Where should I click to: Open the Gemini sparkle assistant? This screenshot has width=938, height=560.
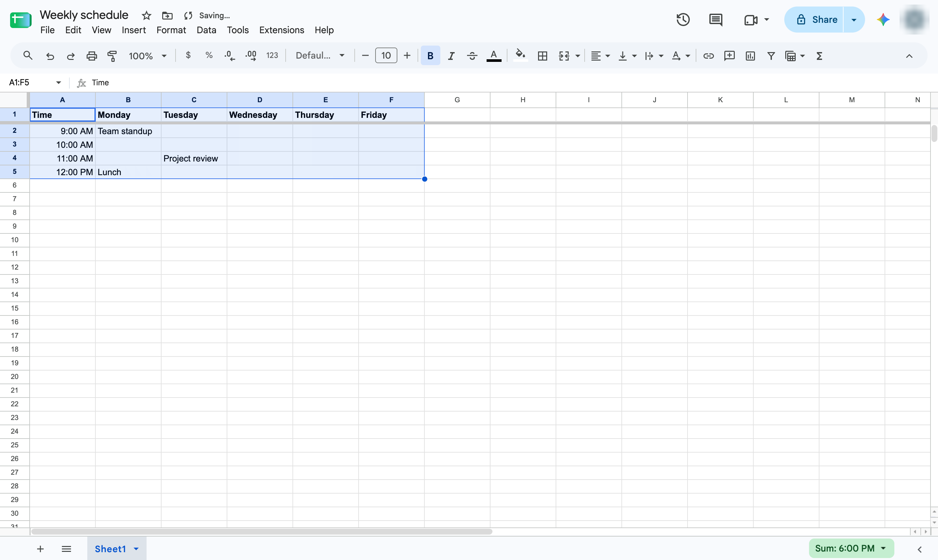(883, 20)
